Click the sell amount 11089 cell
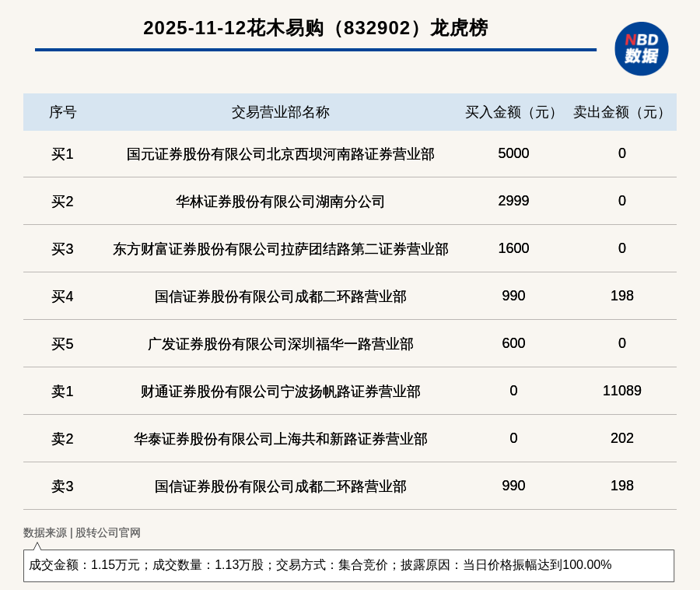Viewport: 700px width, 590px height. point(621,391)
